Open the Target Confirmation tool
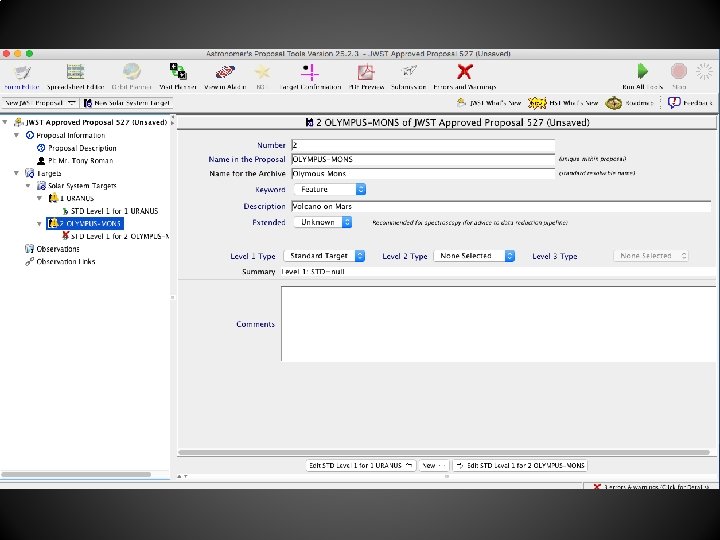The image size is (720, 540). pos(310,77)
